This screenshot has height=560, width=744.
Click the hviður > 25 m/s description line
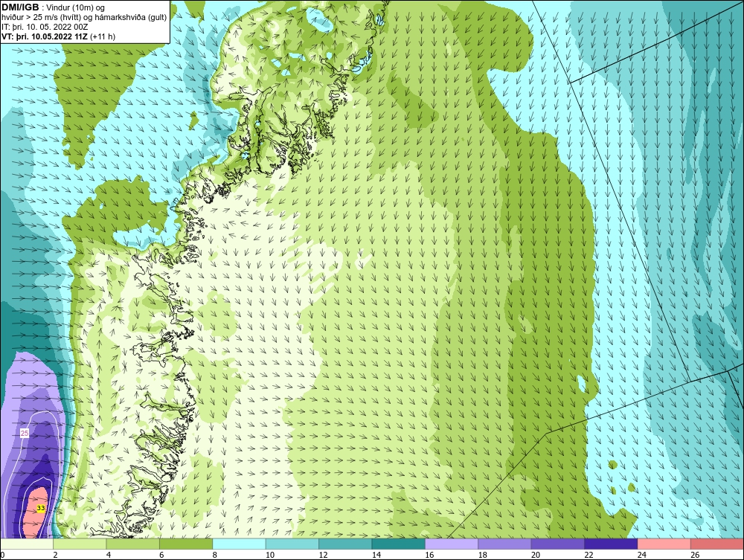84,18
